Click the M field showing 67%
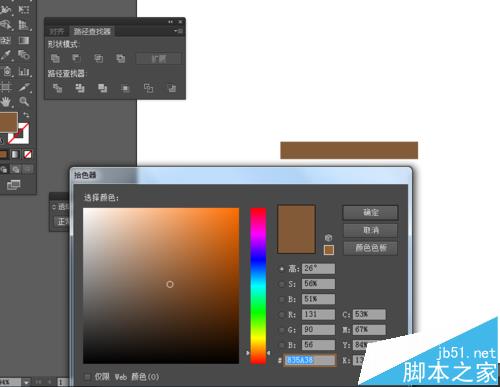Image resolution: width=500 pixels, height=387 pixels. coord(369,330)
